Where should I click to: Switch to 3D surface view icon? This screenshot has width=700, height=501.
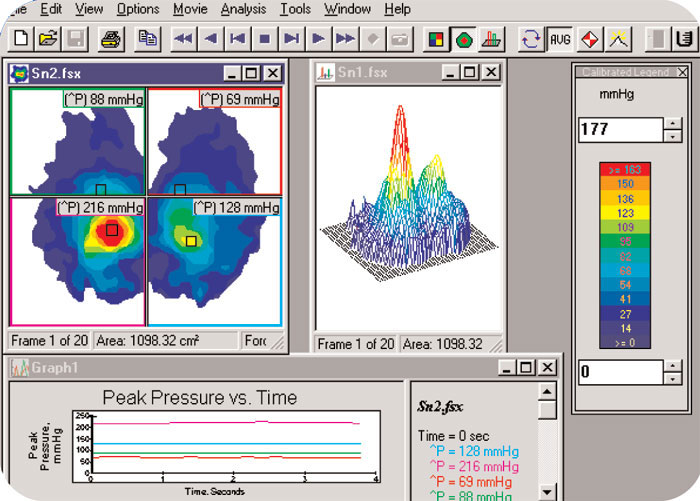(490, 39)
